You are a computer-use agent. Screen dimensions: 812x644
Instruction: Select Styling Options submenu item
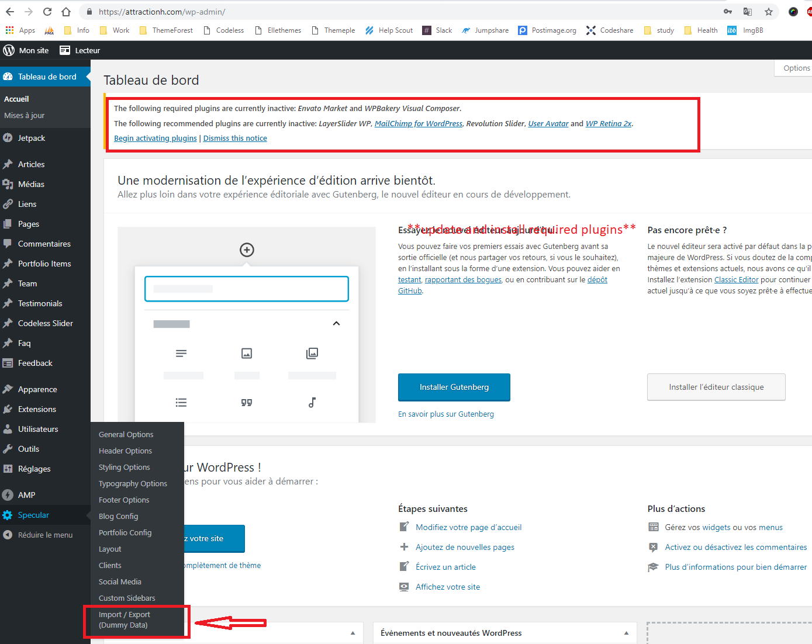(x=125, y=467)
